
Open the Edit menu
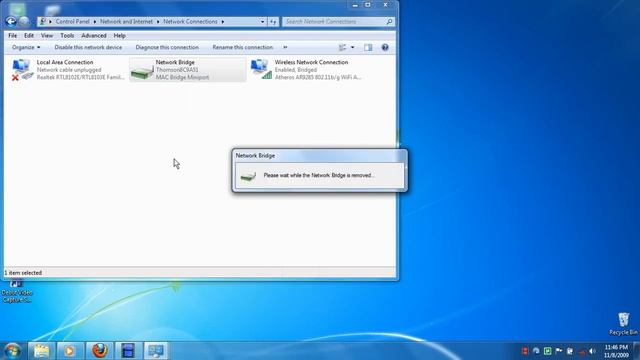pyautogui.click(x=29, y=36)
